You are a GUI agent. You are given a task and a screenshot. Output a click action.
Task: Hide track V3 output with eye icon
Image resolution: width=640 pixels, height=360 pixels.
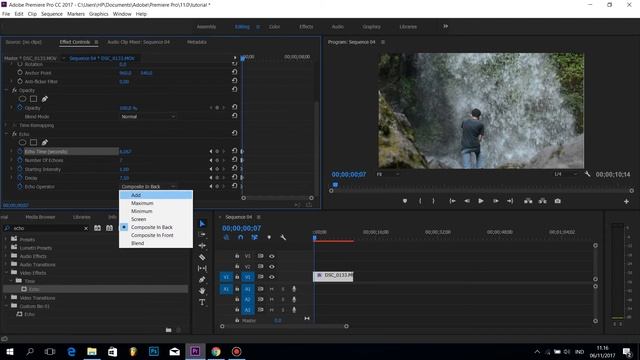271,256
